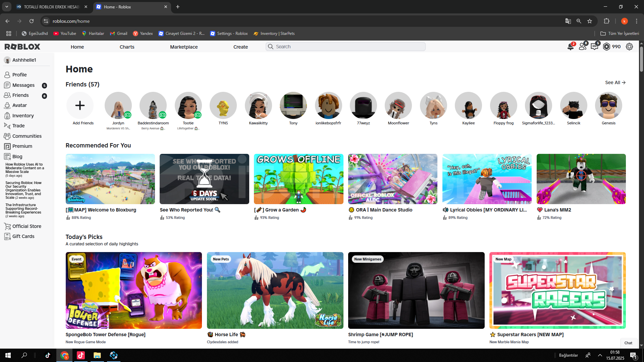644x362 pixels.
Task: Click the page vertical scrollbar
Action: click(x=641, y=59)
